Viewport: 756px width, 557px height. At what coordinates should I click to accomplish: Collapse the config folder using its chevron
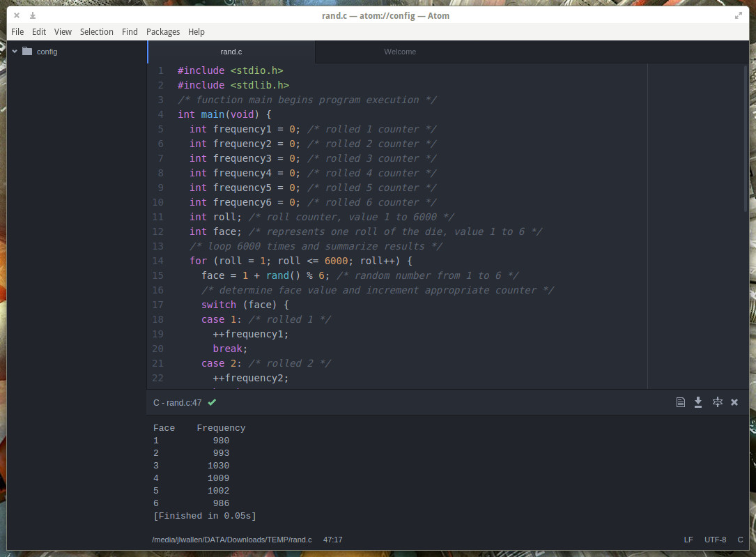click(x=14, y=51)
